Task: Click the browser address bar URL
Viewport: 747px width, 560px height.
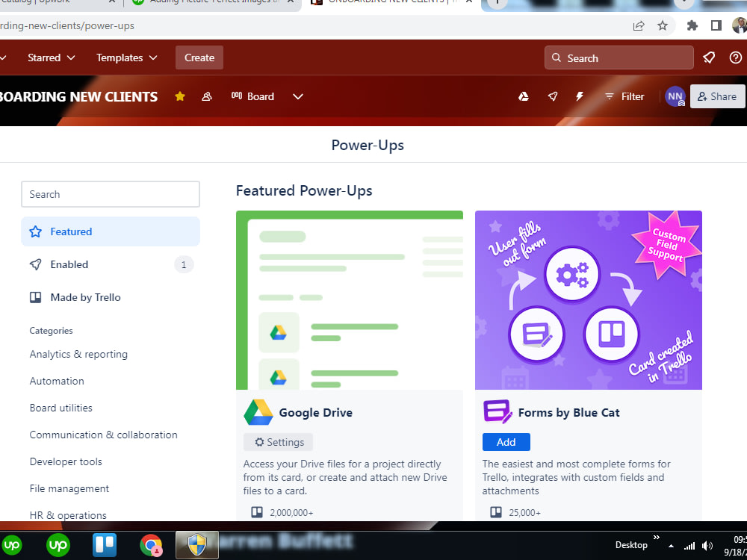Action: click(67, 25)
